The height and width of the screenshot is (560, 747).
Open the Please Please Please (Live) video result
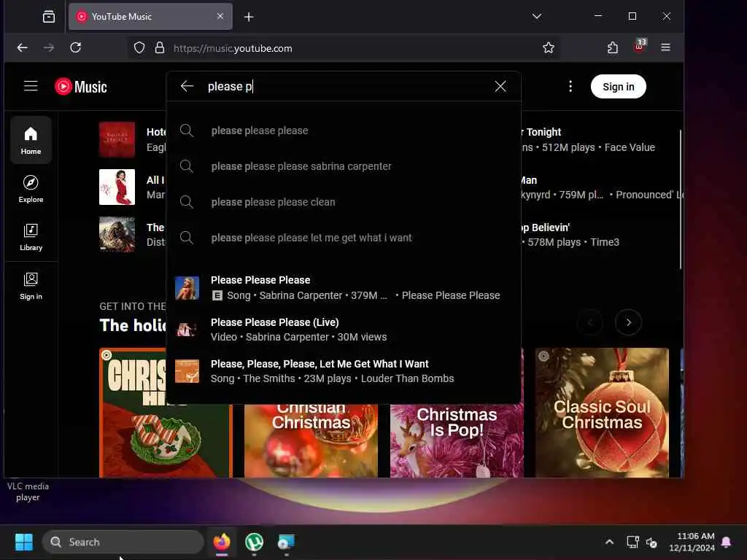[x=343, y=329]
